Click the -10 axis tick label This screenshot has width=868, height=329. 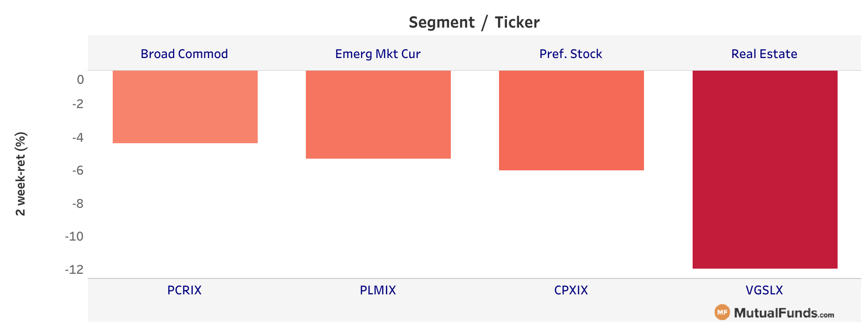tap(74, 236)
